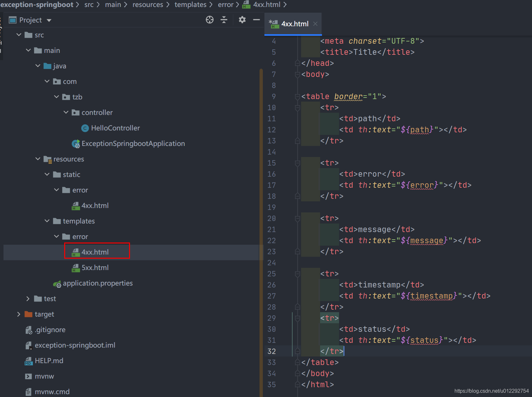Click the templates folder icon
The height and width of the screenshot is (397, 532).
[57, 221]
